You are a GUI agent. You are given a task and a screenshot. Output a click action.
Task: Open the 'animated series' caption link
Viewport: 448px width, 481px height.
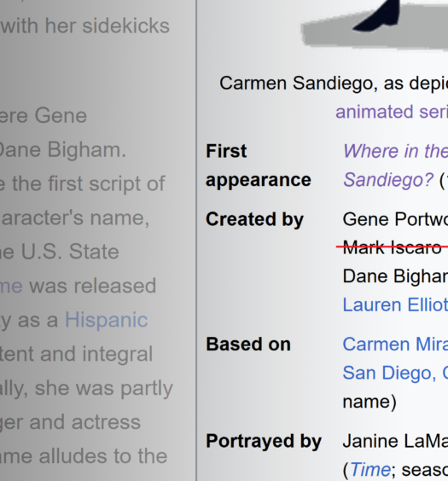point(392,112)
